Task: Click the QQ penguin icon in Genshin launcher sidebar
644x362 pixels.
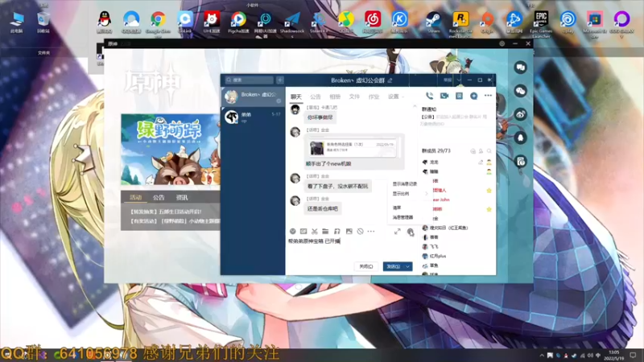Action: (520, 138)
